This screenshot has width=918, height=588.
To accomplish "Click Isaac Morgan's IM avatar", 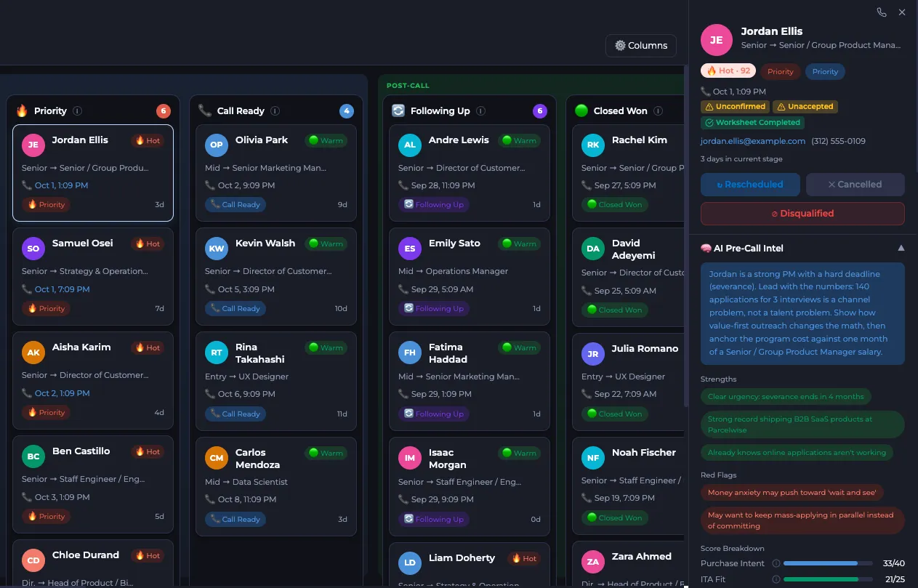I will coord(410,458).
